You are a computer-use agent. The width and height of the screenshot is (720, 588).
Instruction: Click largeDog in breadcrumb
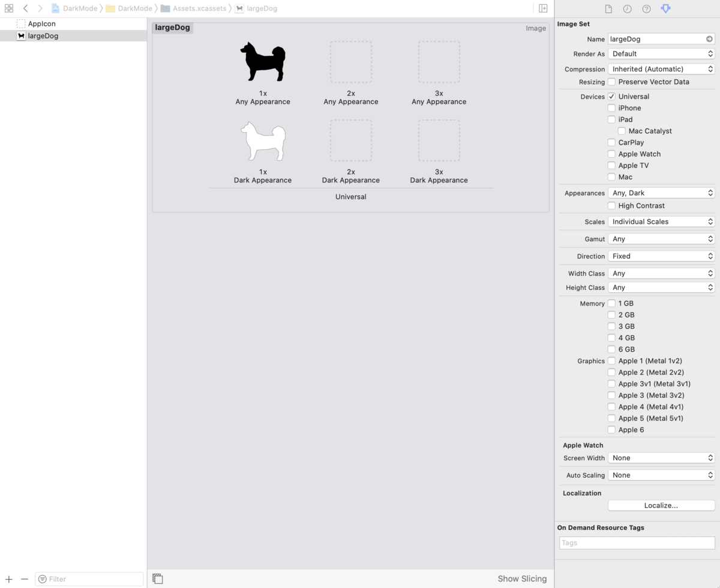point(256,8)
